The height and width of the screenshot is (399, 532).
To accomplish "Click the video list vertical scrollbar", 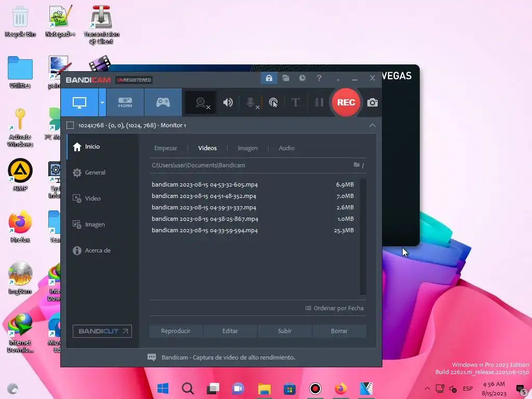I will coord(363,236).
